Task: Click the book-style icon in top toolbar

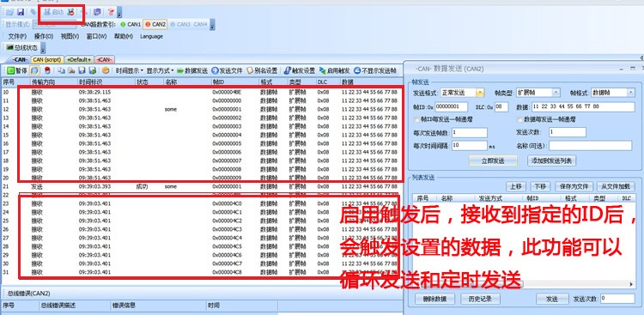Action: coord(97,12)
